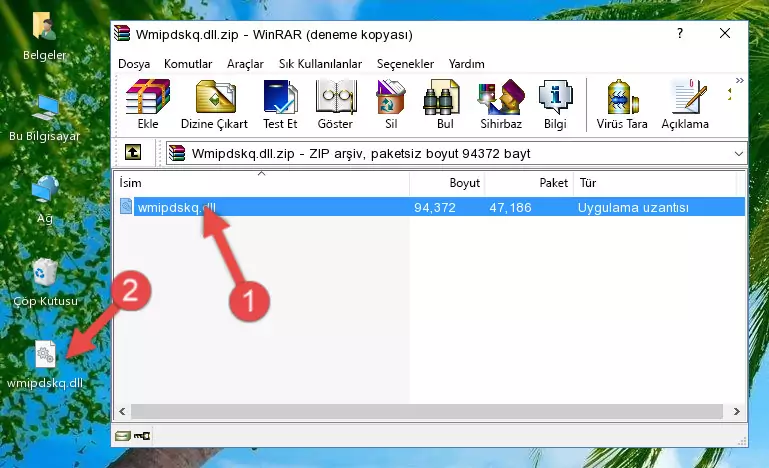Screen dimensions: 769x468
Task: Open the Göster (view) tool
Action: pyautogui.click(x=335, y=104)
